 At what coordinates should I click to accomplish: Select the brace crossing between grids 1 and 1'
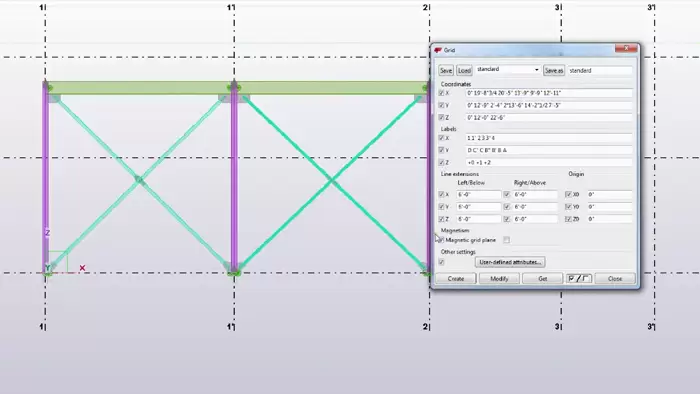point(139,180)
